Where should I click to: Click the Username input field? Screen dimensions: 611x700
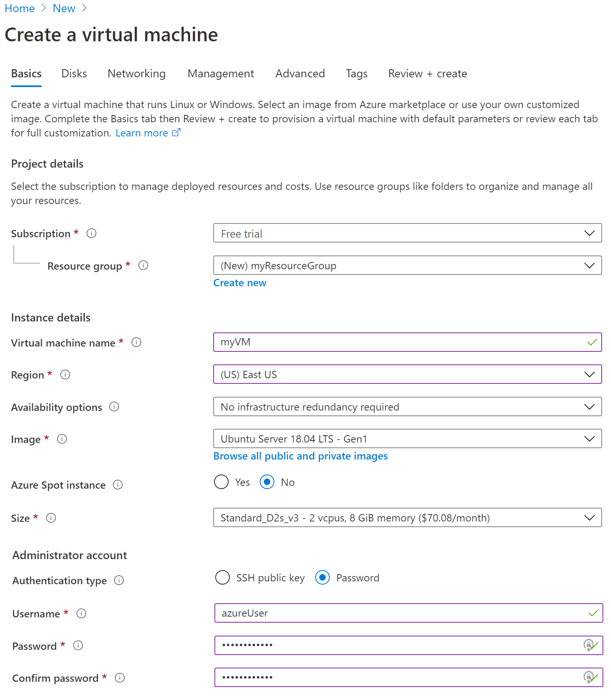coord(401,613)
